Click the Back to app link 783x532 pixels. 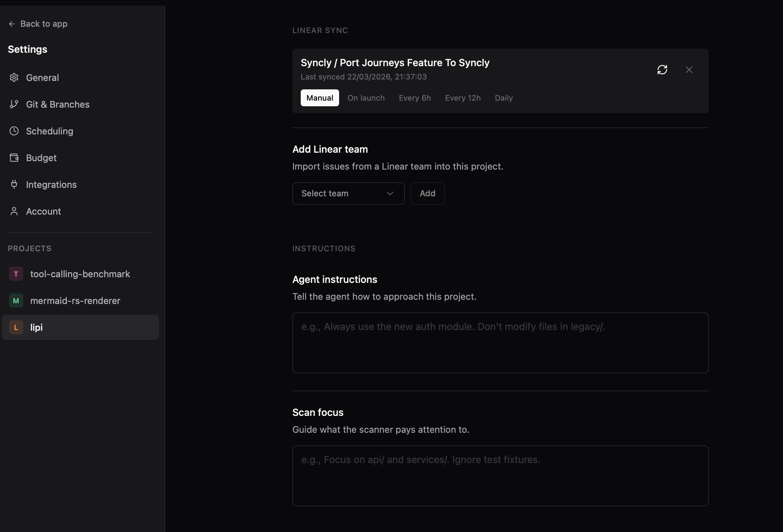[x=44, y=24]
